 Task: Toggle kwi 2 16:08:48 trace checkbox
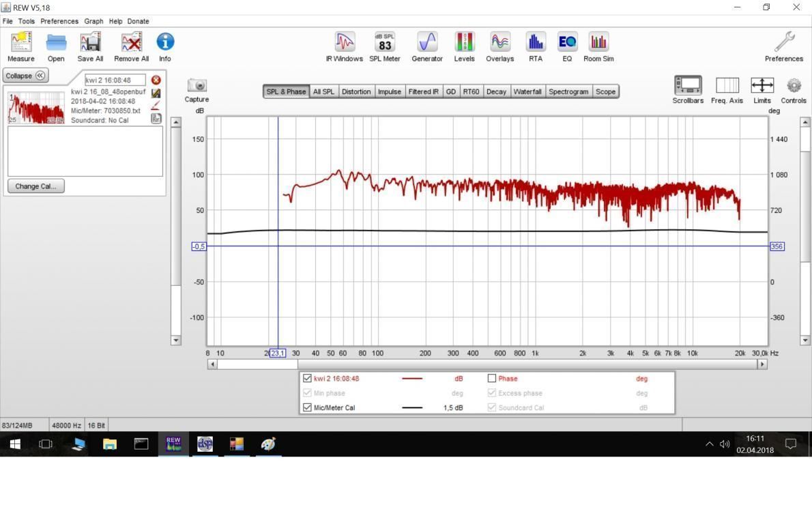tap(307, 379)
